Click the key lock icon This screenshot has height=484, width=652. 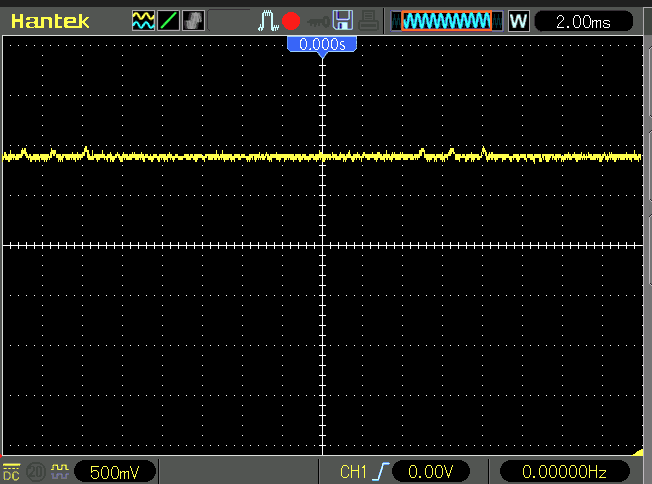coord(316,20)
